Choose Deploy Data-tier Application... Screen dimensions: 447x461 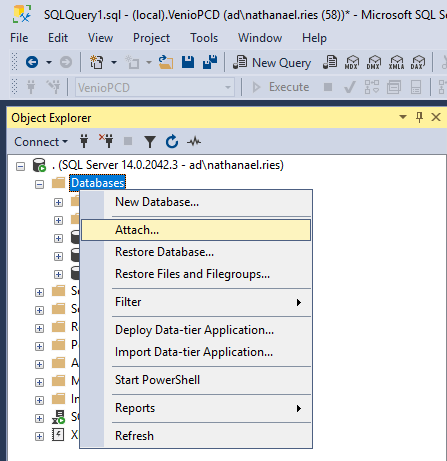196,330
